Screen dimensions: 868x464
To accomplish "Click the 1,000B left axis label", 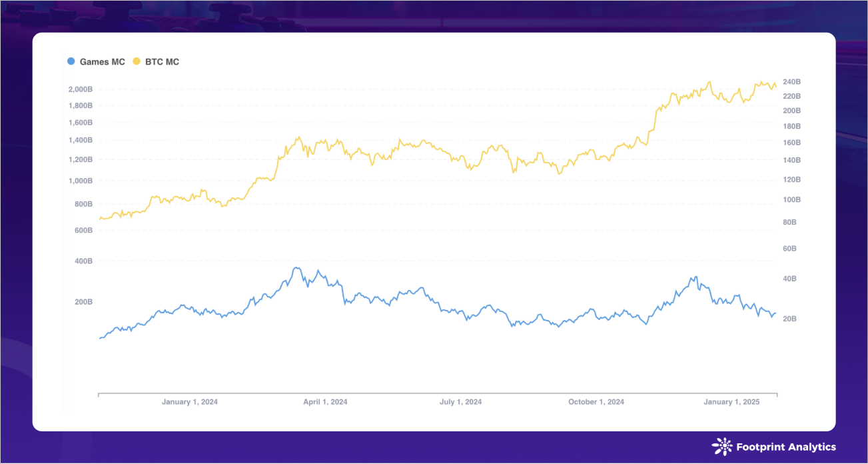I will [x=80, y=181].
